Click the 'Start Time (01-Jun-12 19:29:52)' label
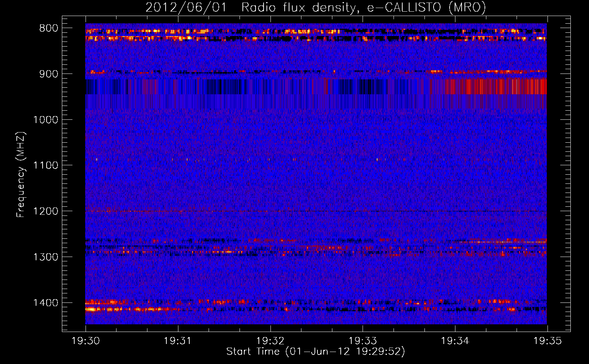 [316, 352]
